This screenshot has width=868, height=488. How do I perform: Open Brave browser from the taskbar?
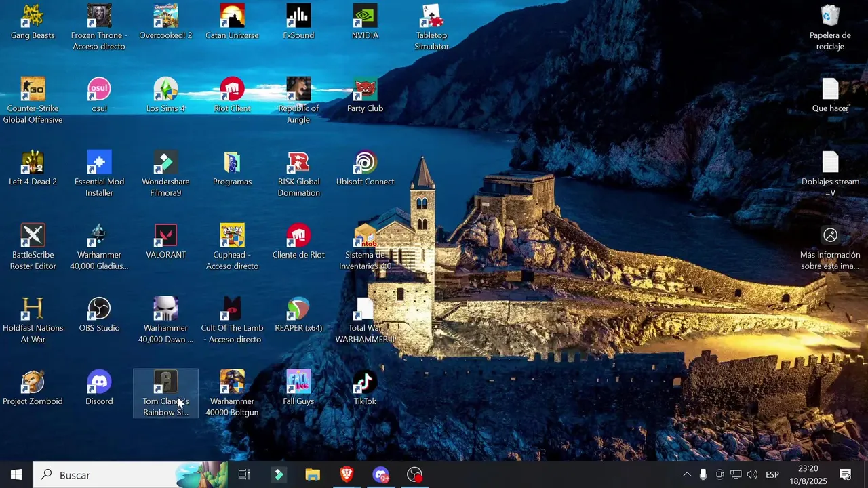(347, 474)
